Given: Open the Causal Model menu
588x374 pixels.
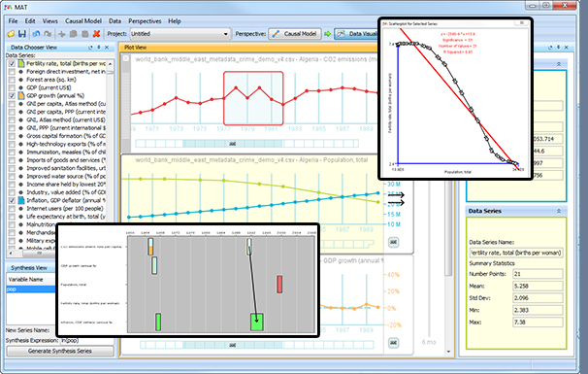Looking at the screenshot, I should [83, 21].
